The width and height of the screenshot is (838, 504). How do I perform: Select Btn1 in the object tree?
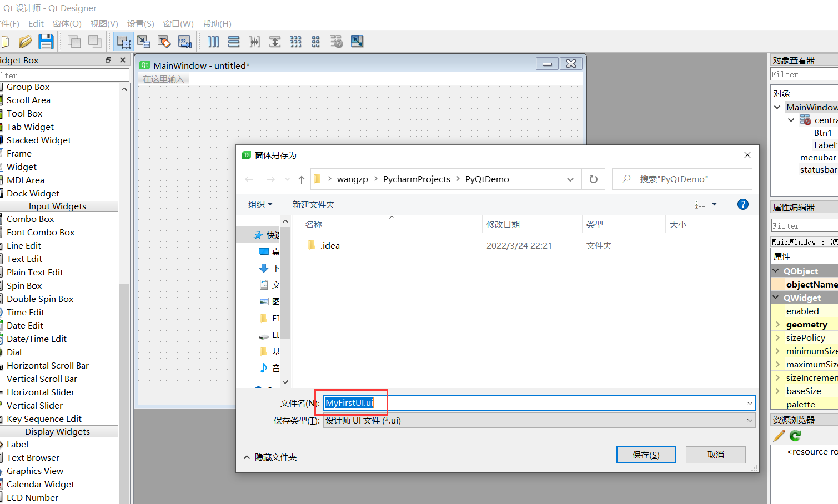[x=823, y=133]
